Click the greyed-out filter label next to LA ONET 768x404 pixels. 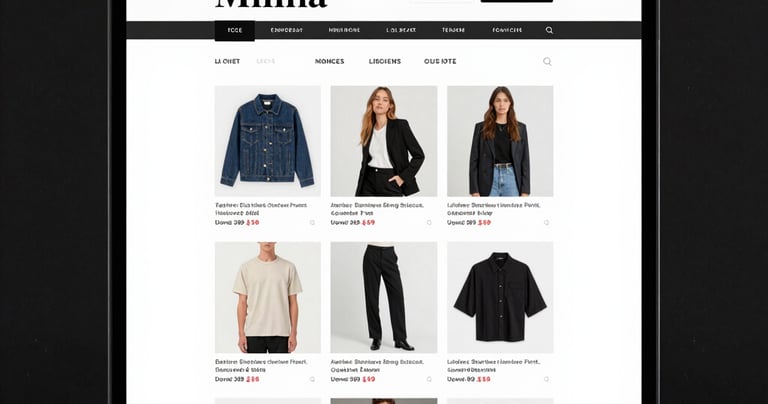point(266,62)
